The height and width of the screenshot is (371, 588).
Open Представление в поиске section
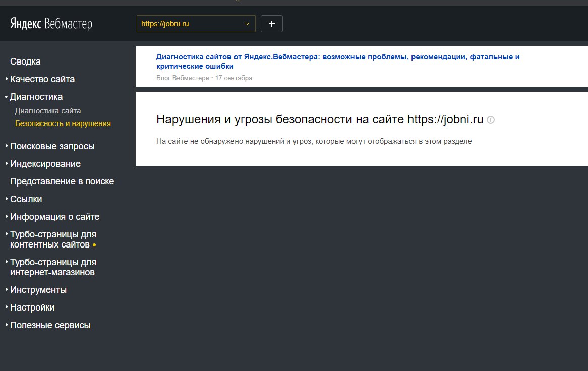pos(62,181)
